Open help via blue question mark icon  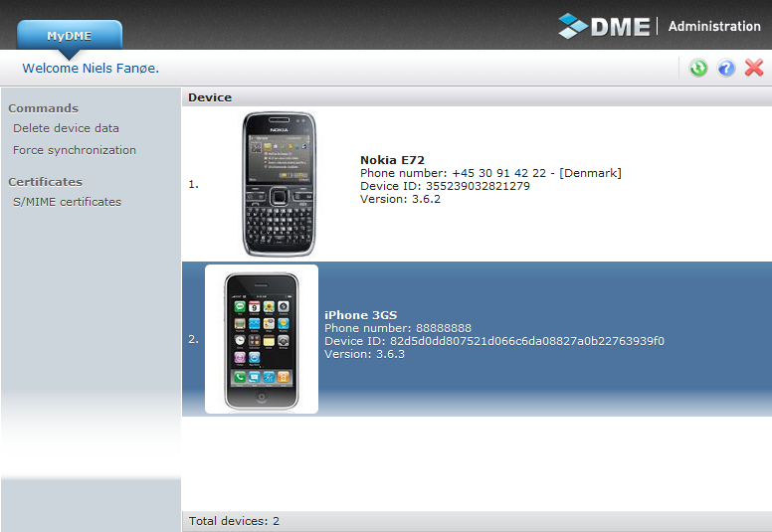click(726, 68)
